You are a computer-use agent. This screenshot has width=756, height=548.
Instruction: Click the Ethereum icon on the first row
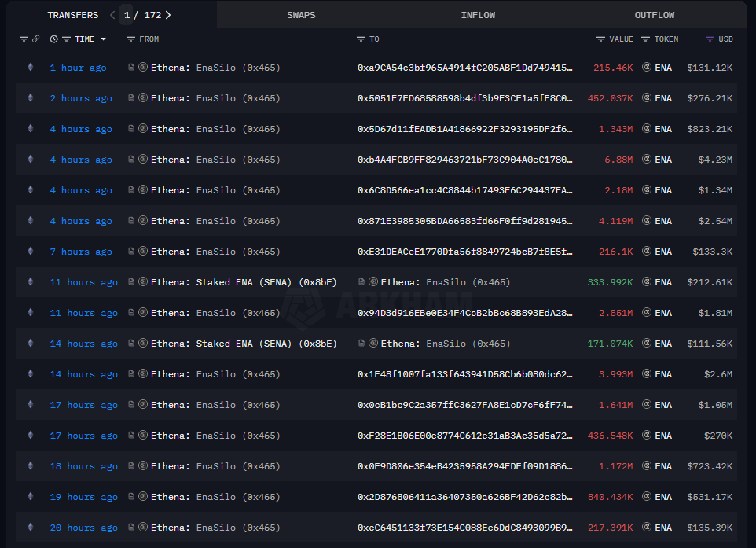coord(31,68)
